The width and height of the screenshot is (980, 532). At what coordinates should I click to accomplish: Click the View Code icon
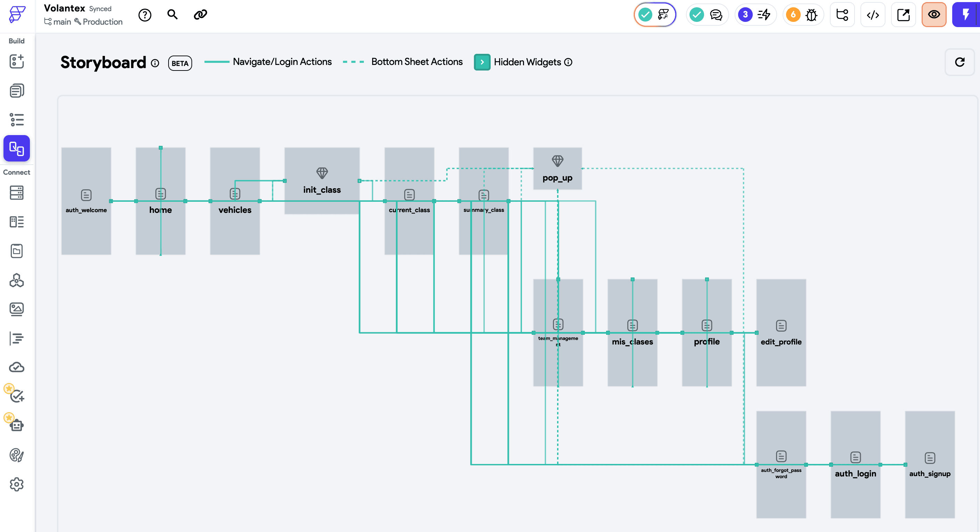point(873,15)
